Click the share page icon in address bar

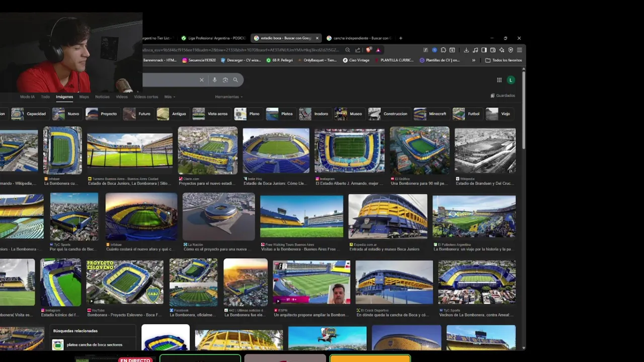358,50
